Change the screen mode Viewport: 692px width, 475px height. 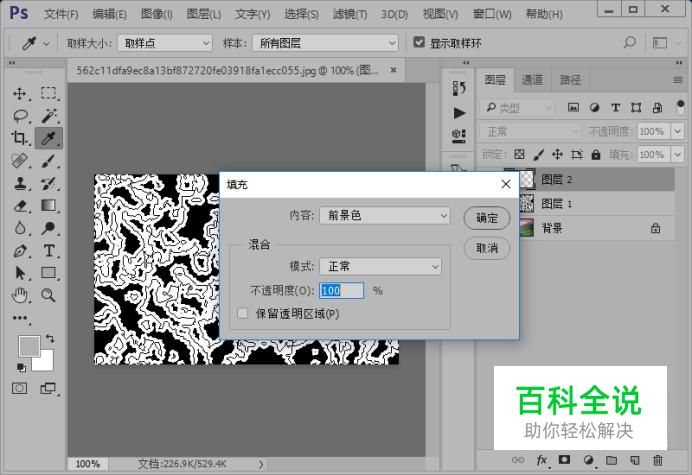tap(48, 388)
